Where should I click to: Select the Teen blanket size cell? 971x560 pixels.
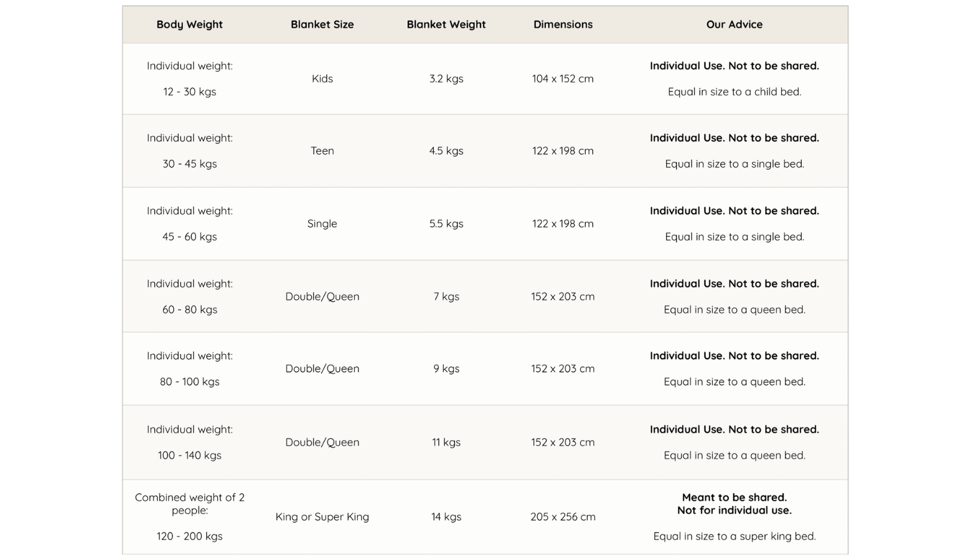[x=322, y=151]
